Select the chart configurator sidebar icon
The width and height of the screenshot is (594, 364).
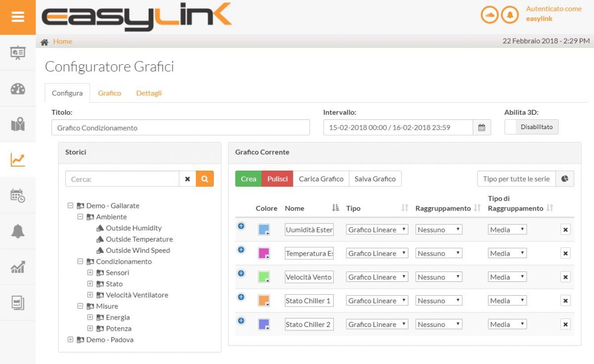click(x=18, y=160)
